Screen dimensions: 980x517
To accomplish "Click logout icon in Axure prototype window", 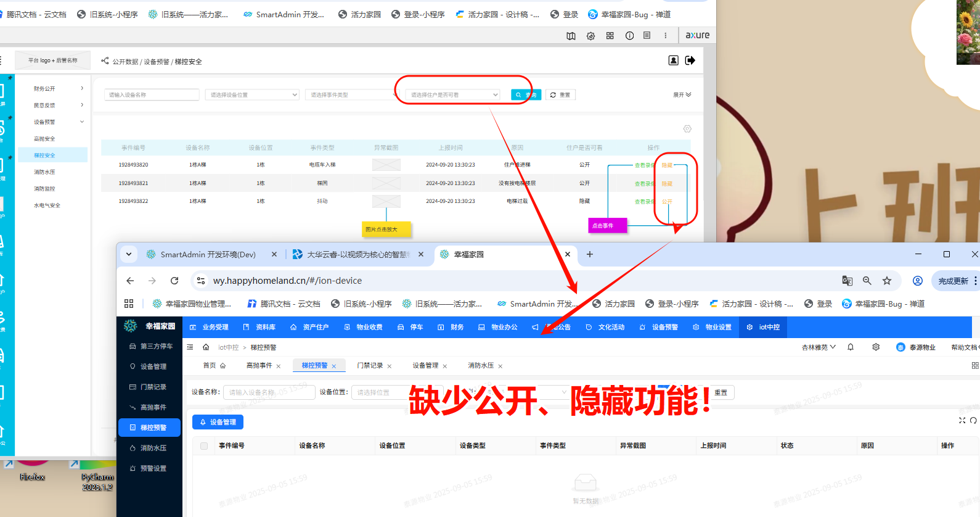I will pos(690,60).
